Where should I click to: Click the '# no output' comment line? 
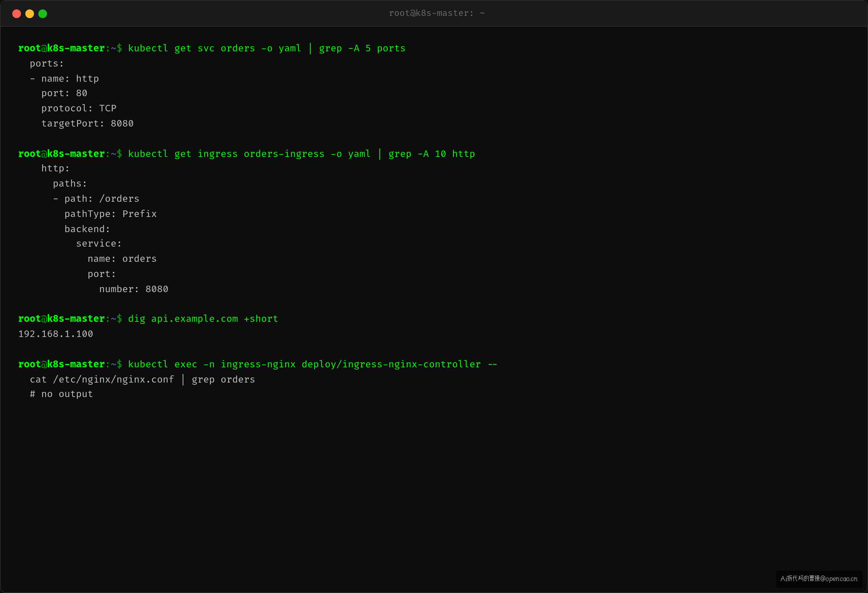61,394
